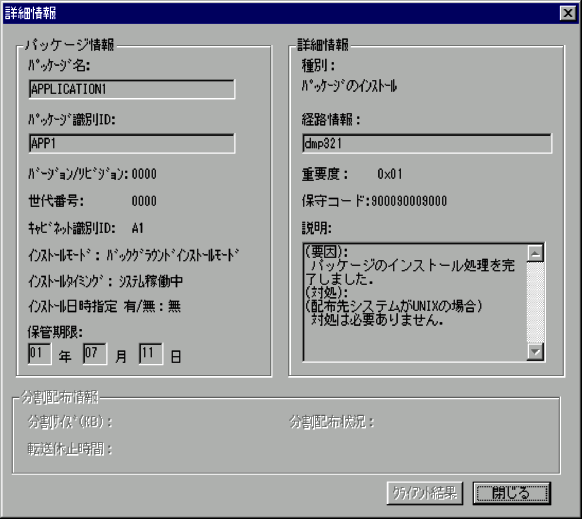Screen dimensions: 582x519
Task: Click the month field showing 07
Action: coord(95,353)
